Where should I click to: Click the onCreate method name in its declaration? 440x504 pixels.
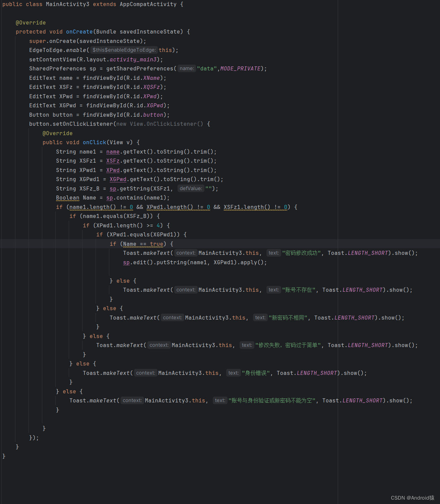(x=79, y=32)
